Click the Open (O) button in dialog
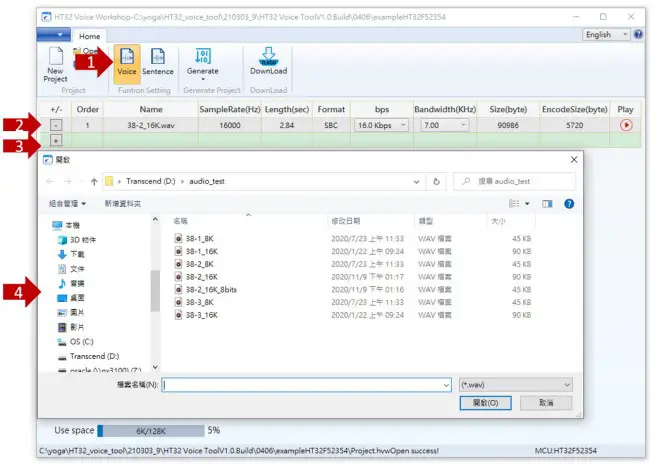 (x=486, y=403)
